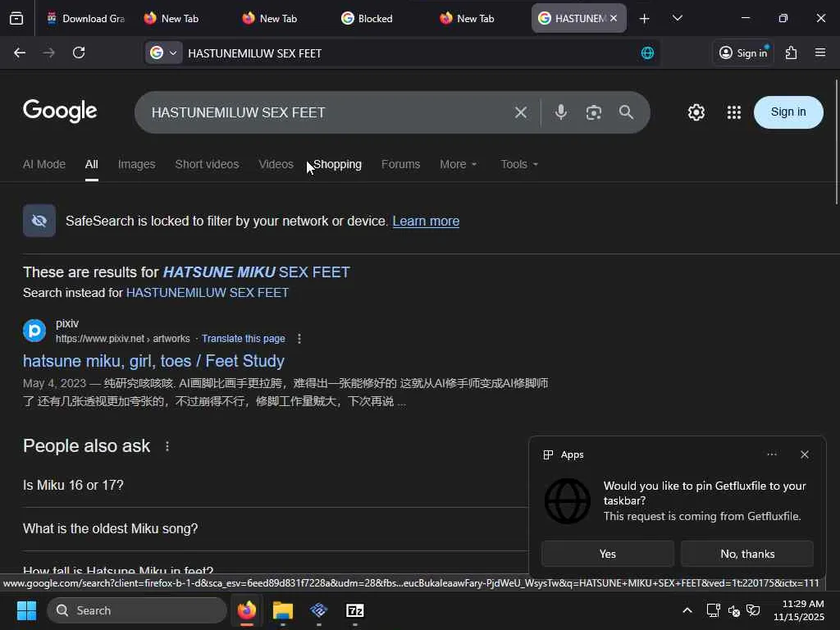List all tabs with the chevron button

(677, 18)
